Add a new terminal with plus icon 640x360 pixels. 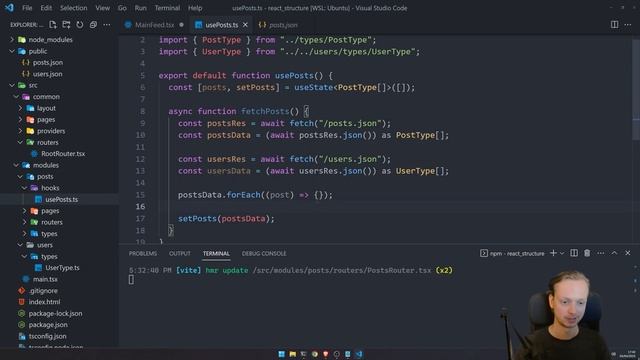click(x=553, y=253)
